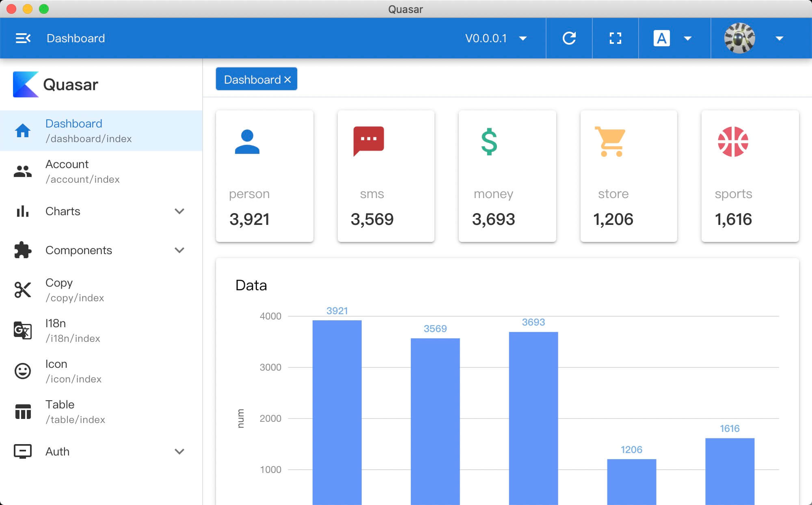The height and width of the screenshot is (505, 812).
Task: Select the Dashboard tab chip
Action: tap(252, 80)
